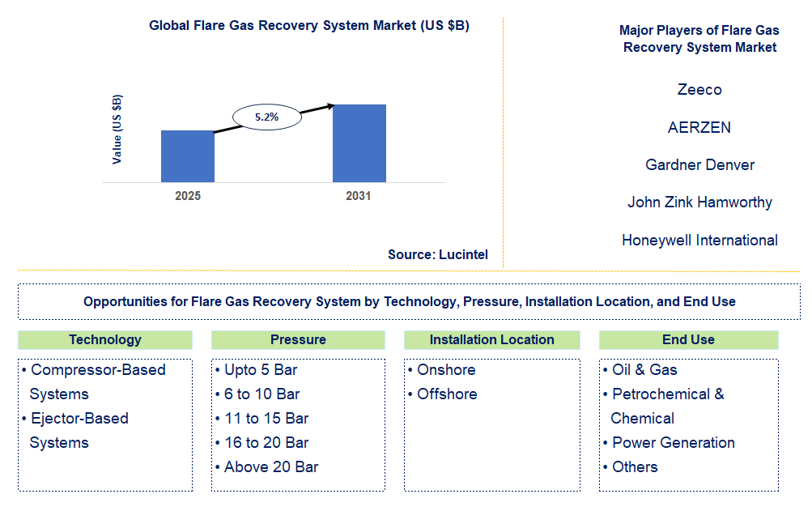The height and width of the screenshot is (511, 812).
Task: Select 'Compressor-Based Systems' item
Action: tap(94, 382)
